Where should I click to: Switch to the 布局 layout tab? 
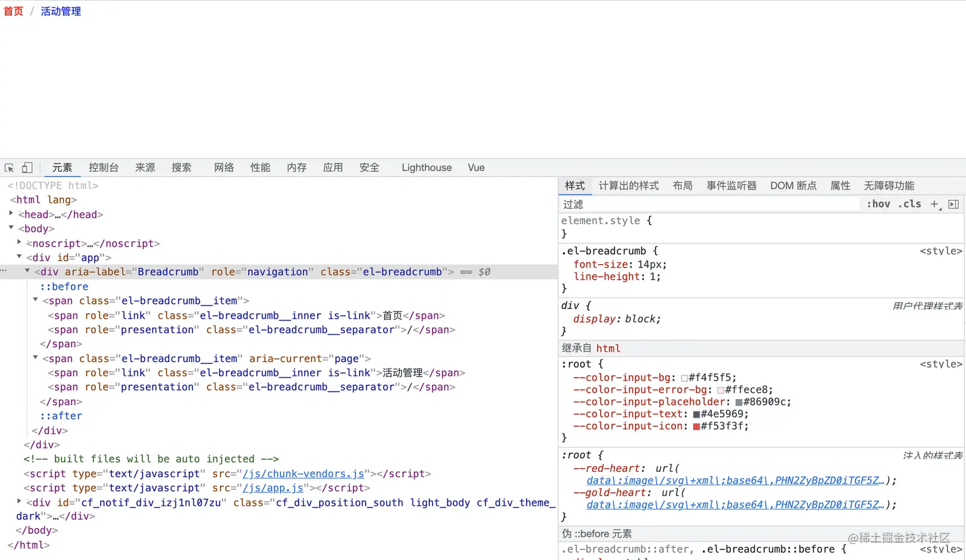[682, 186]
